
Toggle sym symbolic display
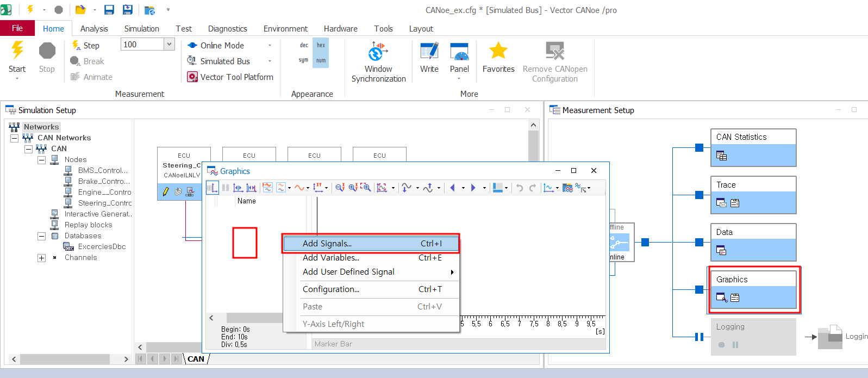(303, 60)
